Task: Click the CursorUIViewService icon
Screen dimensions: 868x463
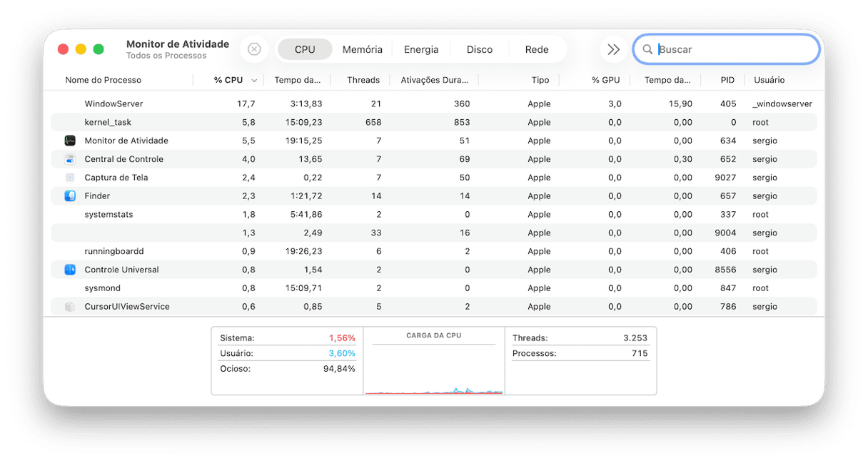Action: pos(70,307)
